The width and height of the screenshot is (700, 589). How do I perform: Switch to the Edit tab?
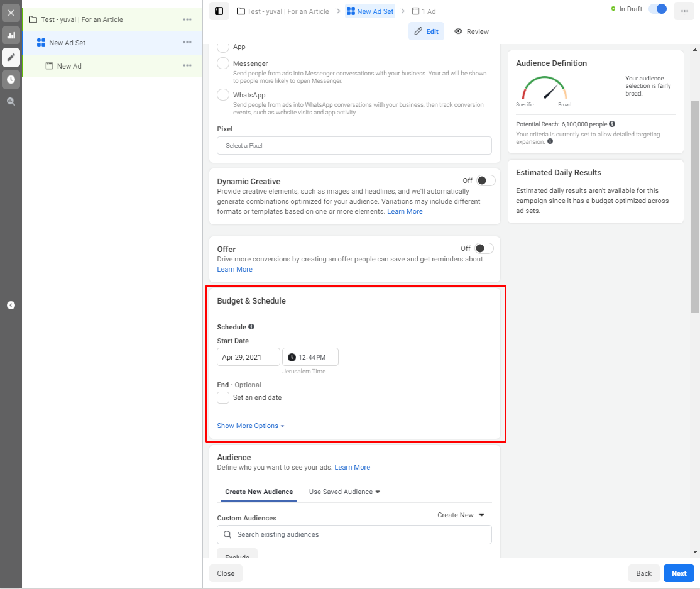(x=426, y=31)
